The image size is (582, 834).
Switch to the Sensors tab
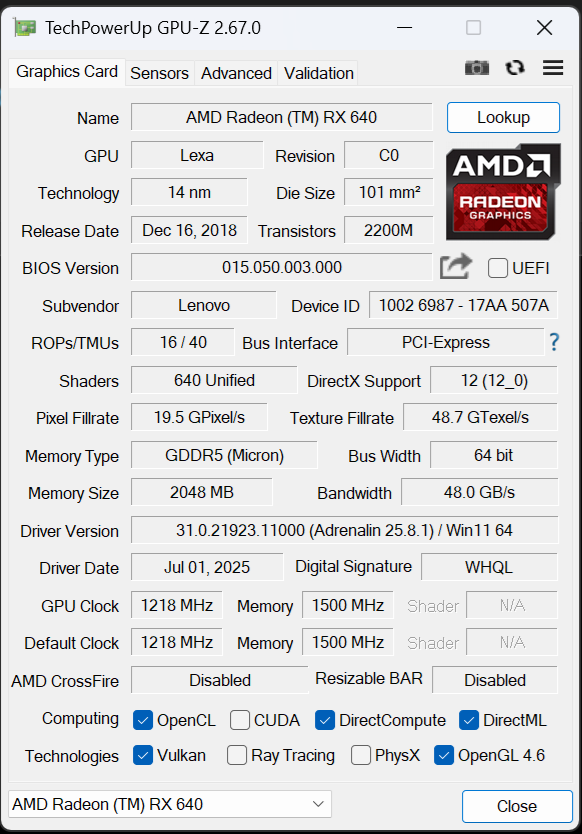[160, 73]
